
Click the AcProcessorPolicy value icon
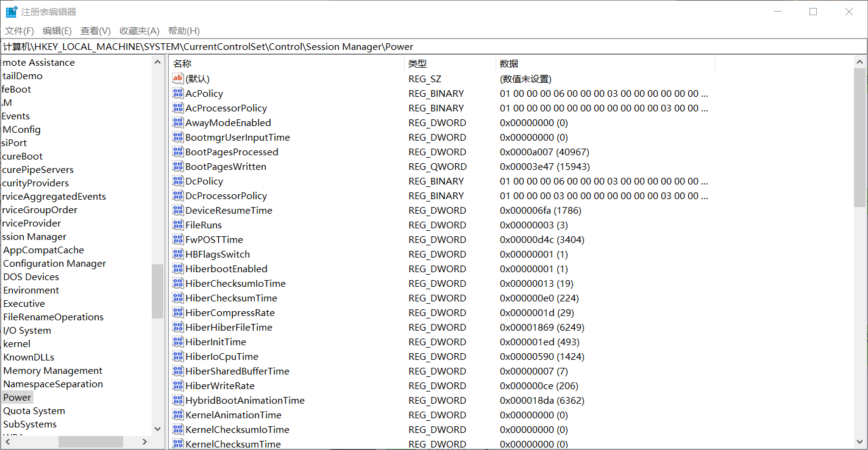pyautogui.click(x=178, y=108)
